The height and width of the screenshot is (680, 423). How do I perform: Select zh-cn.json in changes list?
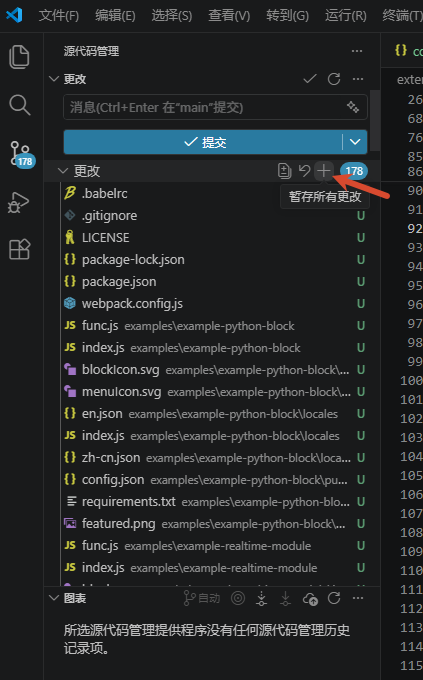[x=213, y=458]
